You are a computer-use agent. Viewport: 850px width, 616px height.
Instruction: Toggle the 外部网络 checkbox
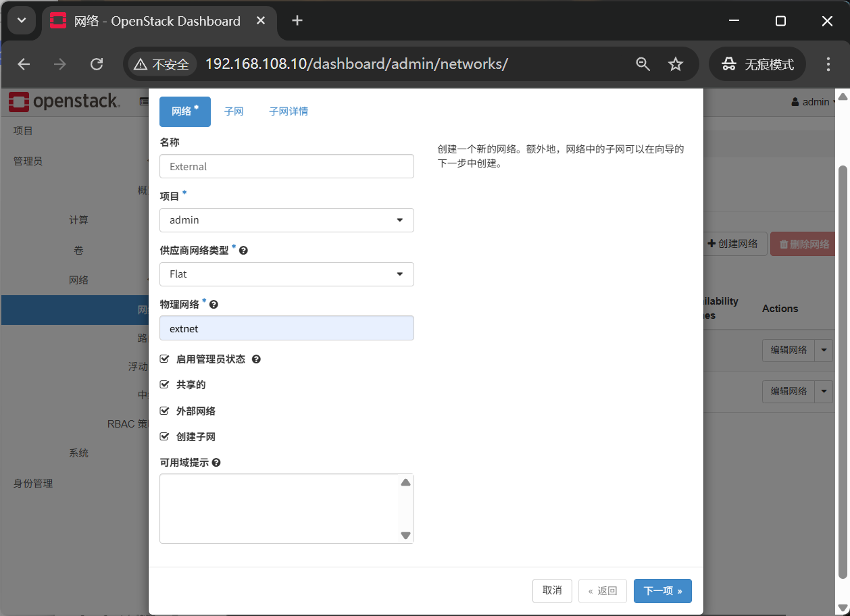(x=164, y=411)
